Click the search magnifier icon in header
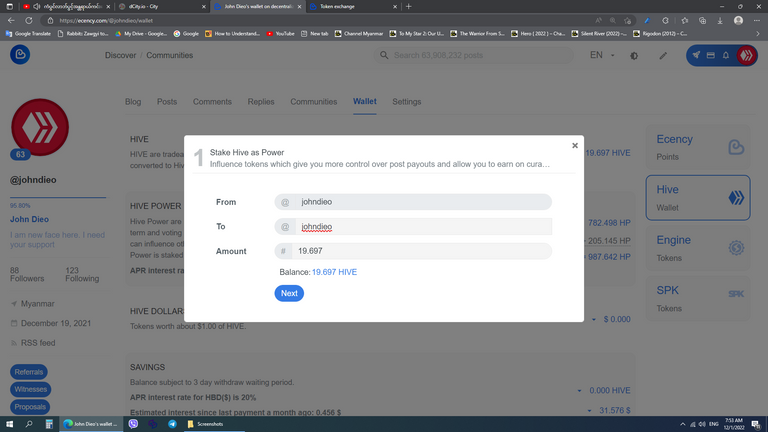The width and height of the screenshot is (768, 432). [384, 55]
